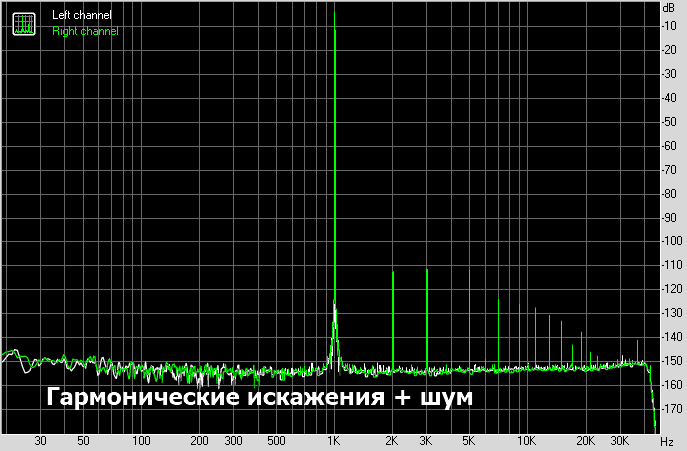Click the 500 frequency axis label
This screenshot has width=687, height=451.
tap(276, 440)
